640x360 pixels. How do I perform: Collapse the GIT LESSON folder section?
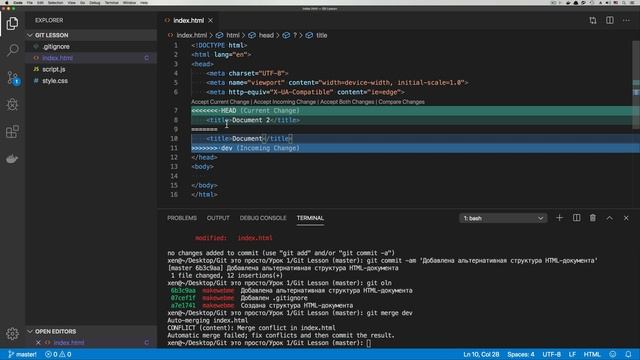91,35
